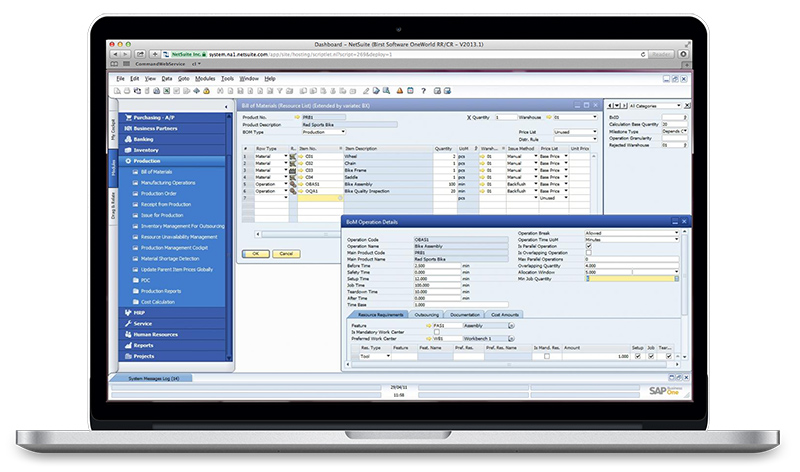Enable the Is Overlapping Operation checkbox
Viewport: 800px width, 472px height.
pyautogui.click(x=588, y=254)
